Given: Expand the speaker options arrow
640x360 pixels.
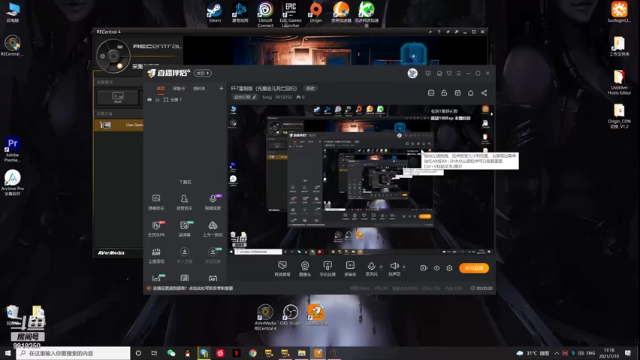Looking at the screenshot, I should (404, 267).
